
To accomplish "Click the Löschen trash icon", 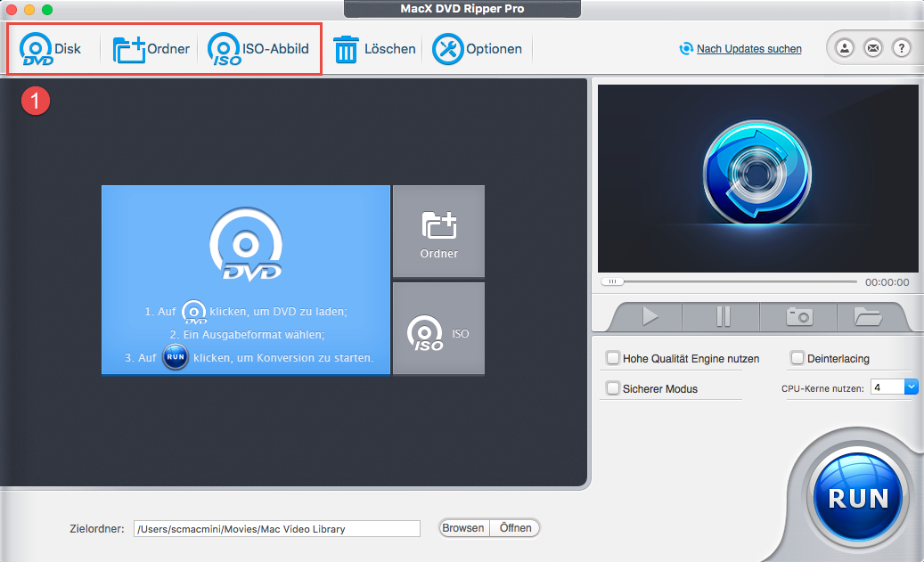I will [x=346, y=50].
